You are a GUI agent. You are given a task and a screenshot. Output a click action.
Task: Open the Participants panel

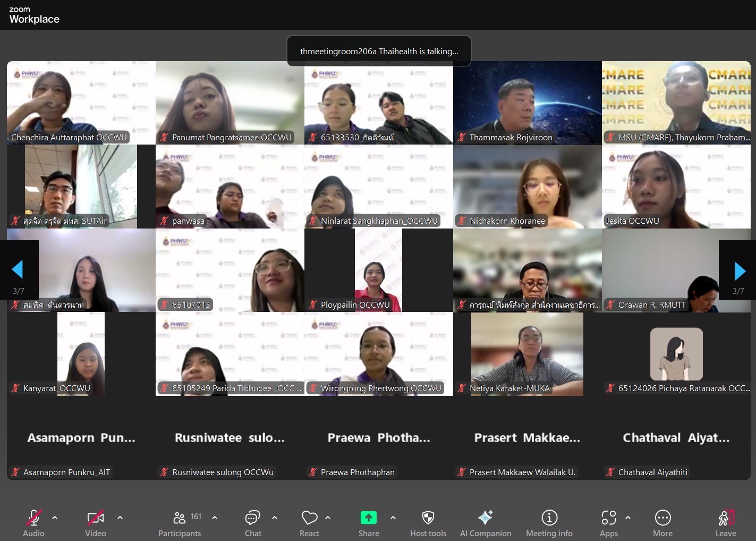pos(180,523)
